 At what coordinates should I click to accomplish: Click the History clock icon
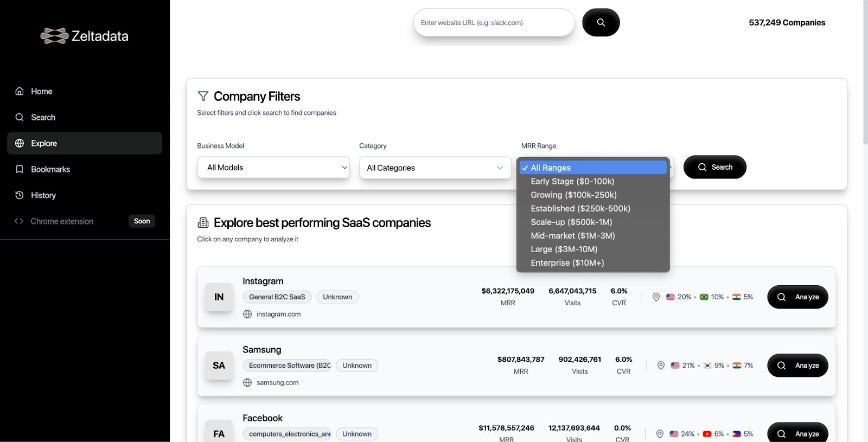[x=20, y=195]
